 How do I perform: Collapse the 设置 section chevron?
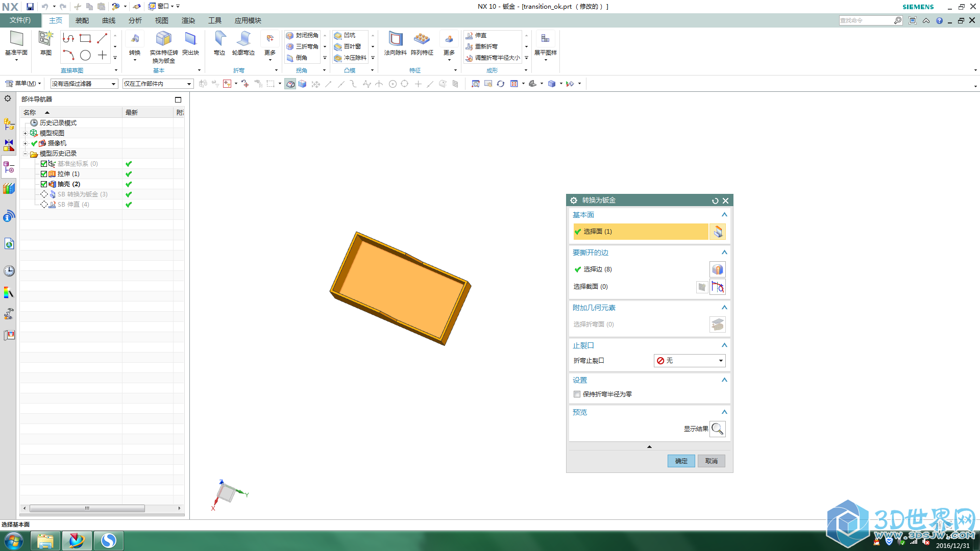(724, 380)
